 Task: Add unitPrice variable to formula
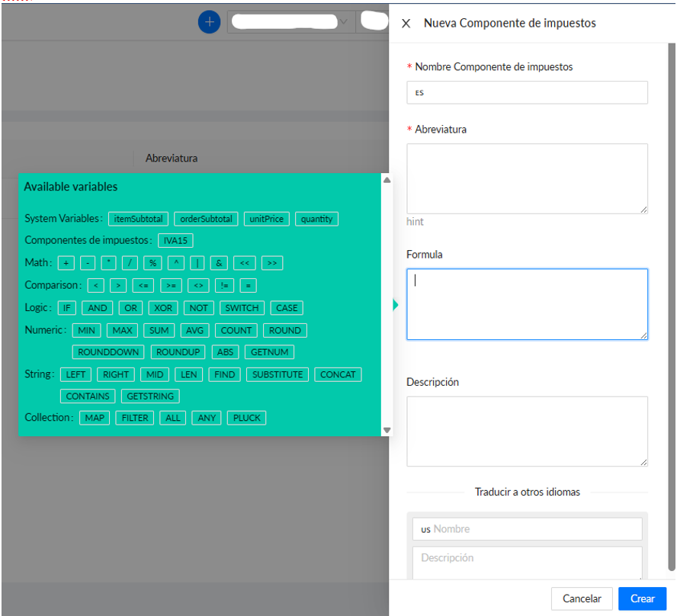(x=266, y=219)
